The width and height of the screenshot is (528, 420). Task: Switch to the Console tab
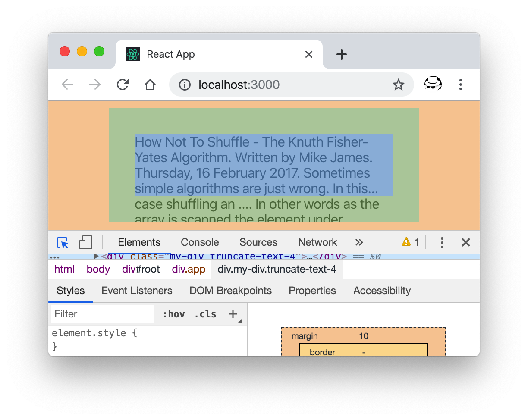click(x=200, y=242)
